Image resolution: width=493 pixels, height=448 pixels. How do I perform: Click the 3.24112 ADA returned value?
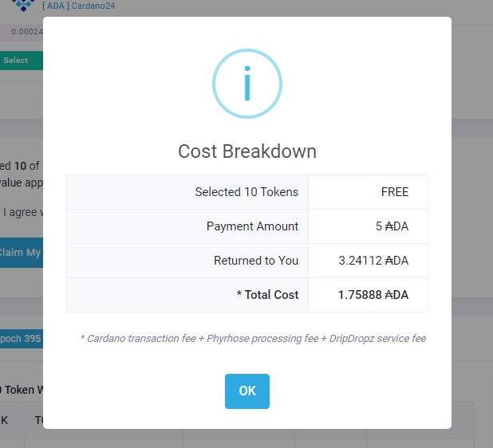click(373, 261)
